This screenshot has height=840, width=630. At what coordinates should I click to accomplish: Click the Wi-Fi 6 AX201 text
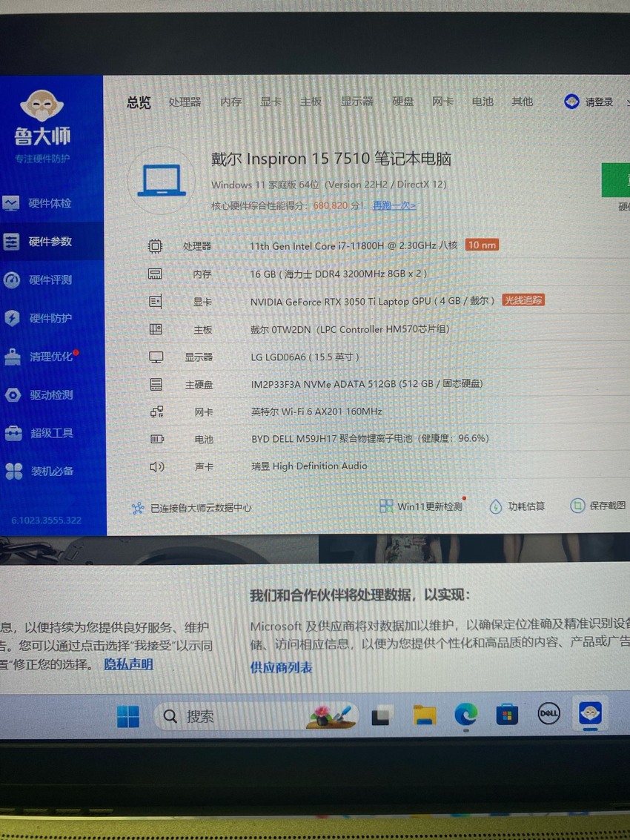pyautogui.click(x=316, y=411)
